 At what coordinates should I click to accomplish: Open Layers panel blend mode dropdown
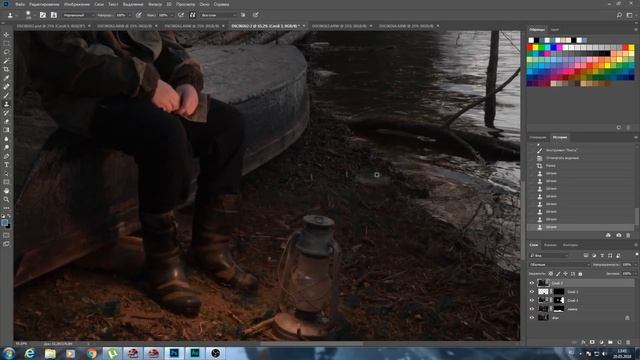tap(560, 264)
